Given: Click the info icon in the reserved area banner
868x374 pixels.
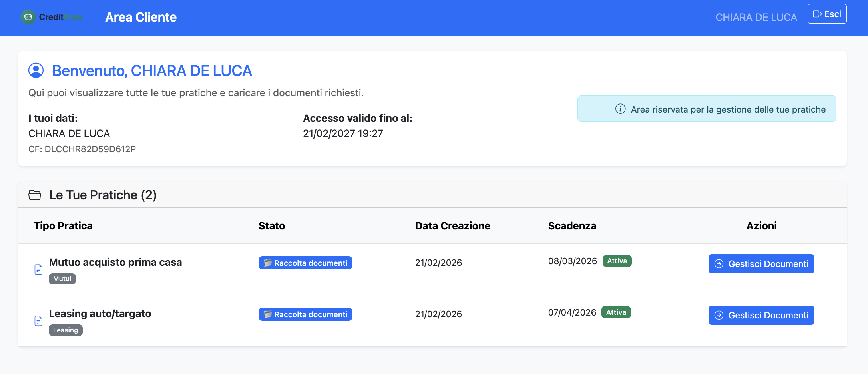Looking at the screenshot, I should [620, 109].
